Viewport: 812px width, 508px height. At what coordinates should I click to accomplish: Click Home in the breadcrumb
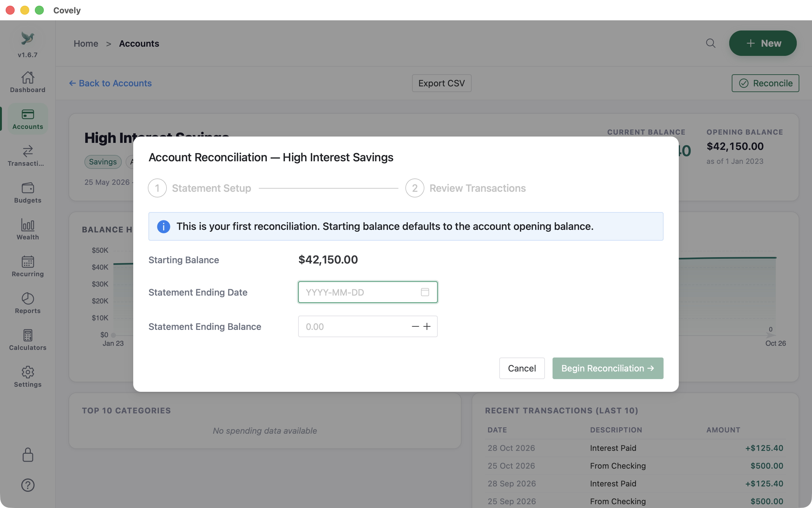[86, 43]
